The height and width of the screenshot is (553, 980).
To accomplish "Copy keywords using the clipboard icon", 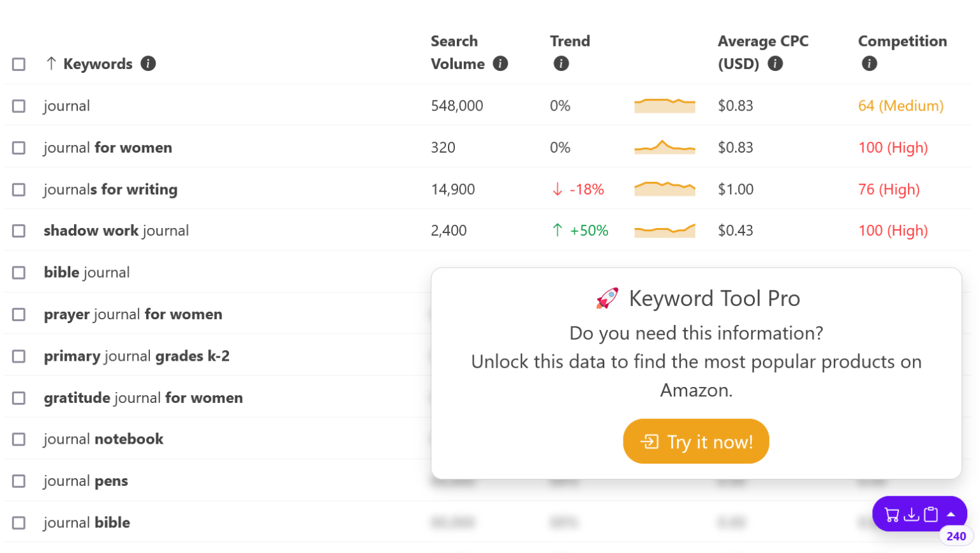I will (930, 514).
